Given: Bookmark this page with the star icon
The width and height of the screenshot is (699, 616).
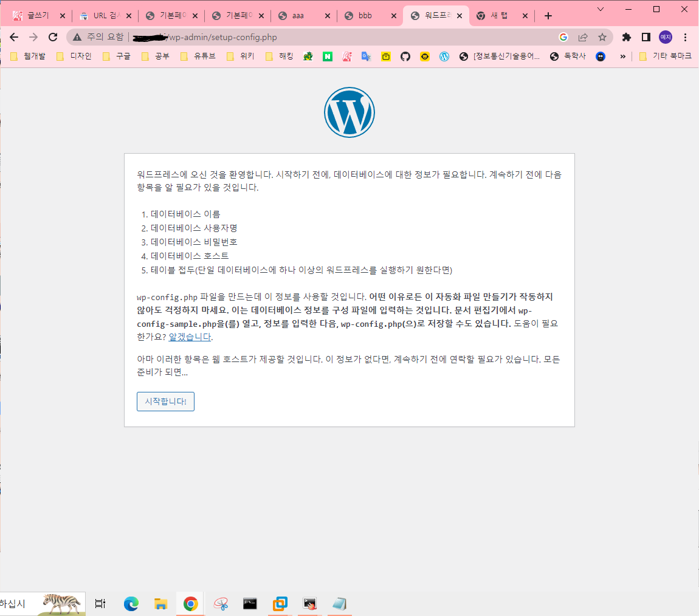Looking at the screenshot, I should pos(602,37).
